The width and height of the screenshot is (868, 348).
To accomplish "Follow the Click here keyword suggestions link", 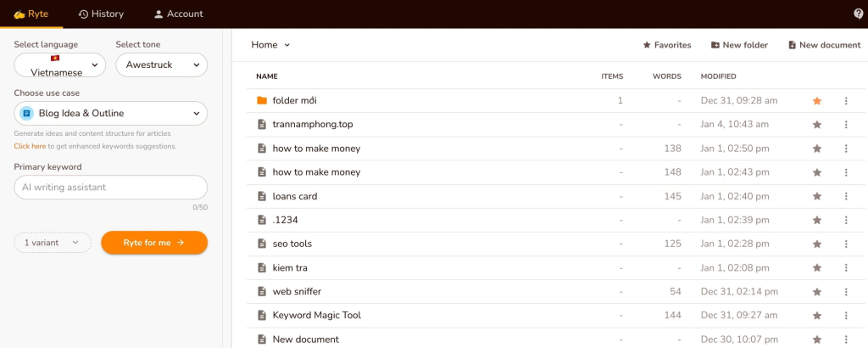I will click(30, 146).
